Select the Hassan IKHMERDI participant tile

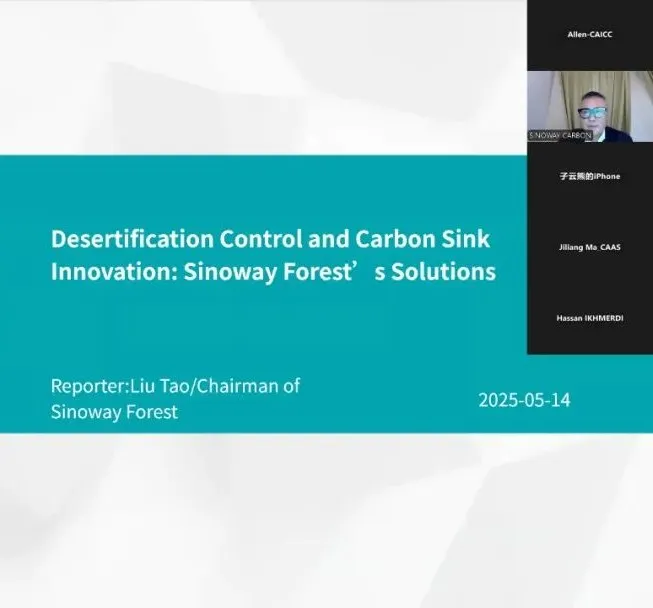pyautogui.click(x=590, y=319)
